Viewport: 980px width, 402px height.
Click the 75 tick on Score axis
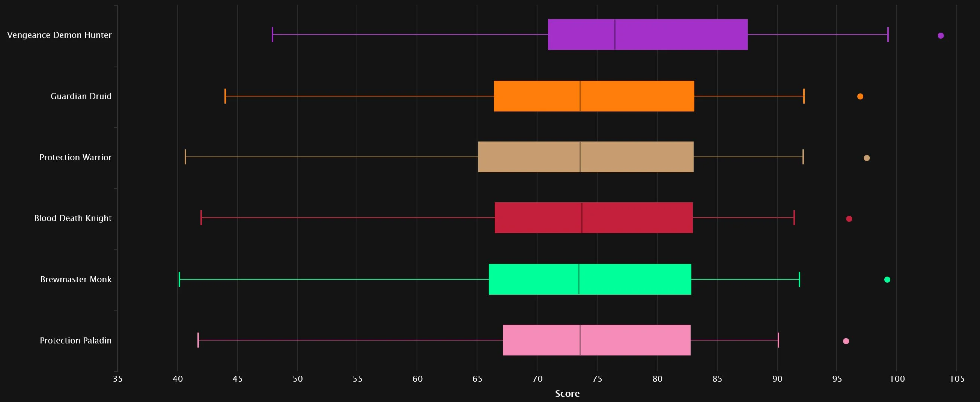pyautogui.click(x=597, y=379)
